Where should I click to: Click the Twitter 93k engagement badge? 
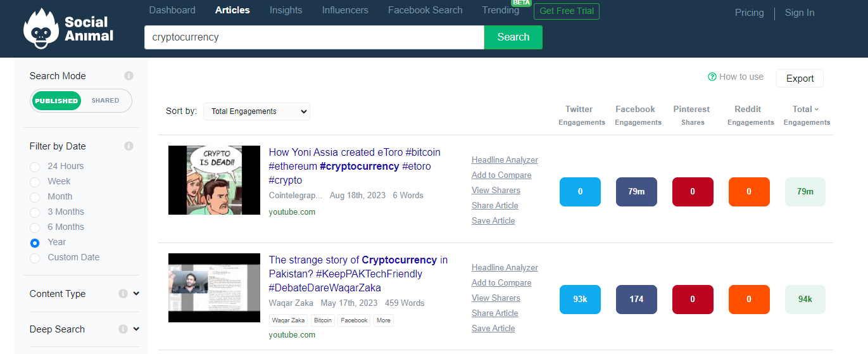(580, 300)
